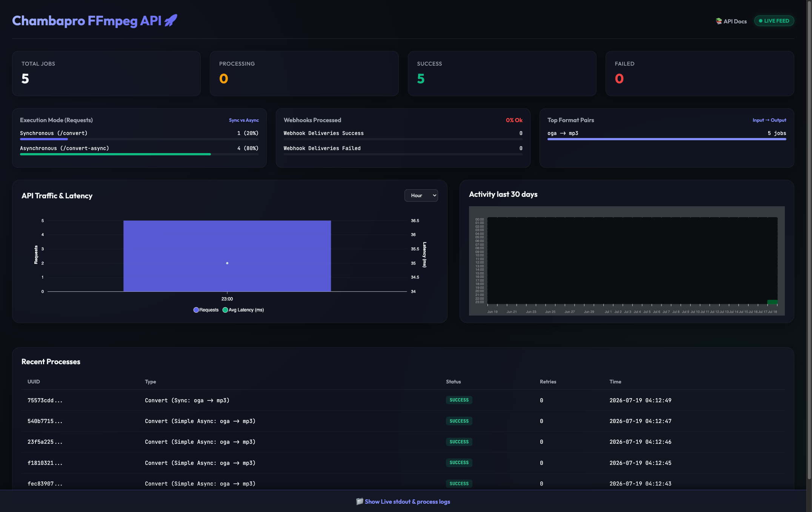Toggle Avg Latency series in chart legend
Viewport: 812px width, 512px height.
pyautogui.click(x=243, y=310)
